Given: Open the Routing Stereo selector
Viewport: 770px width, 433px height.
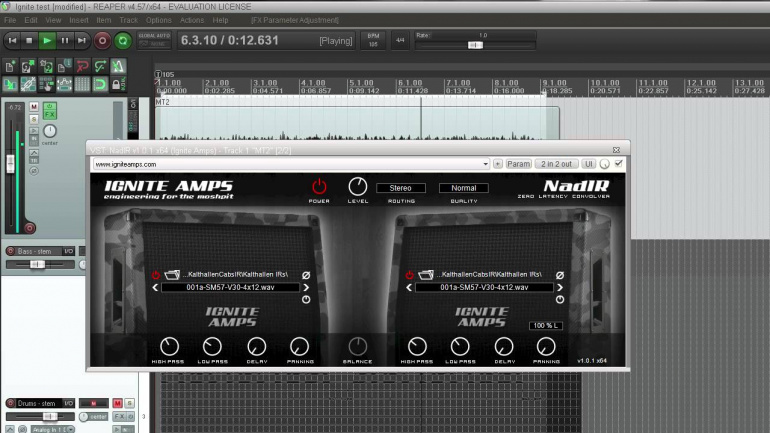Looking at the screenshot, I should coord(400,187).
